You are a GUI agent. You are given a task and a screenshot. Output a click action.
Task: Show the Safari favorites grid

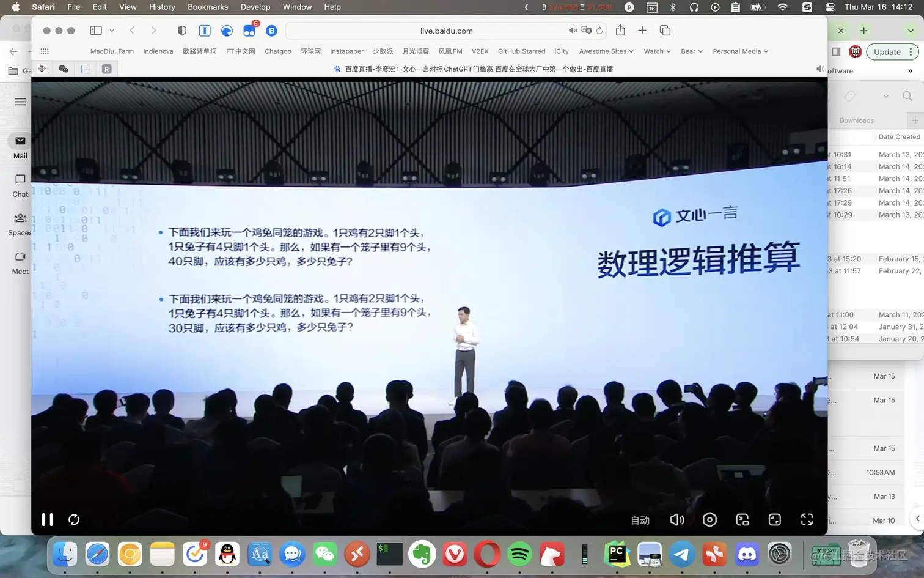coord(45,51)
